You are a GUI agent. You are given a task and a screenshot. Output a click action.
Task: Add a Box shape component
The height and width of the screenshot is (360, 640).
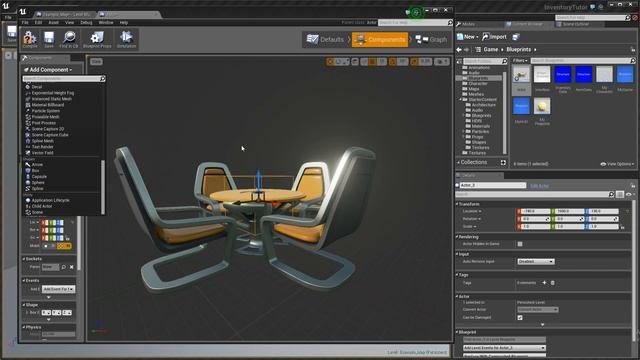pos(36,171)
